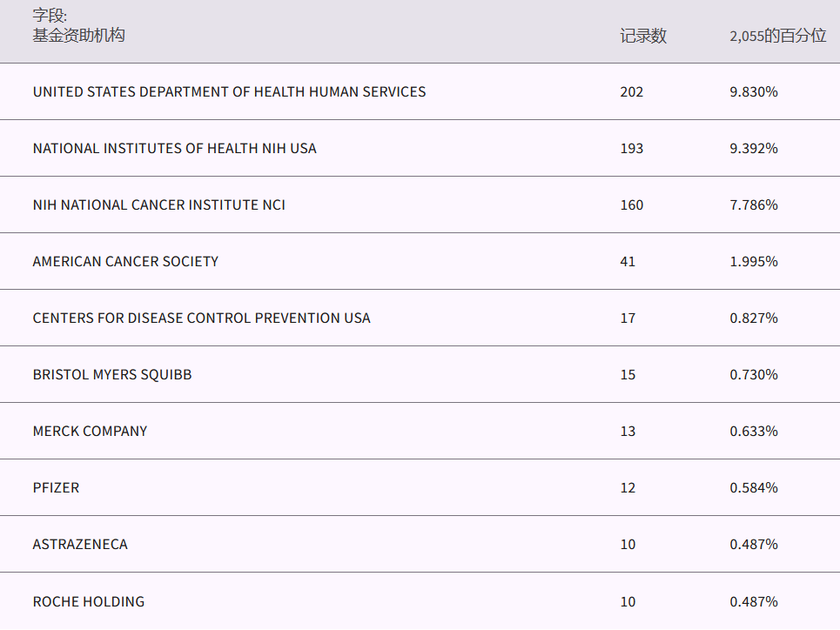Open National Institutes of Health NIH USA

pos(174,148)
